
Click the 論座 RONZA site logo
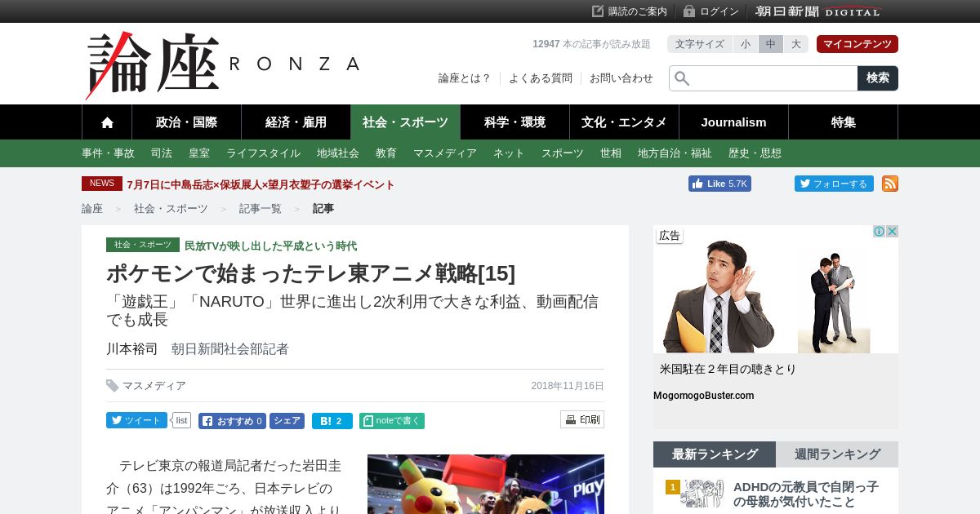222,65
